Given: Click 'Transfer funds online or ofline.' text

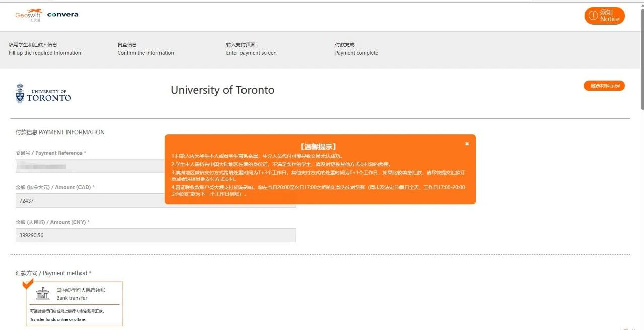Looking at the screenshot, I should pyautogui.click(x=58, y=319).
